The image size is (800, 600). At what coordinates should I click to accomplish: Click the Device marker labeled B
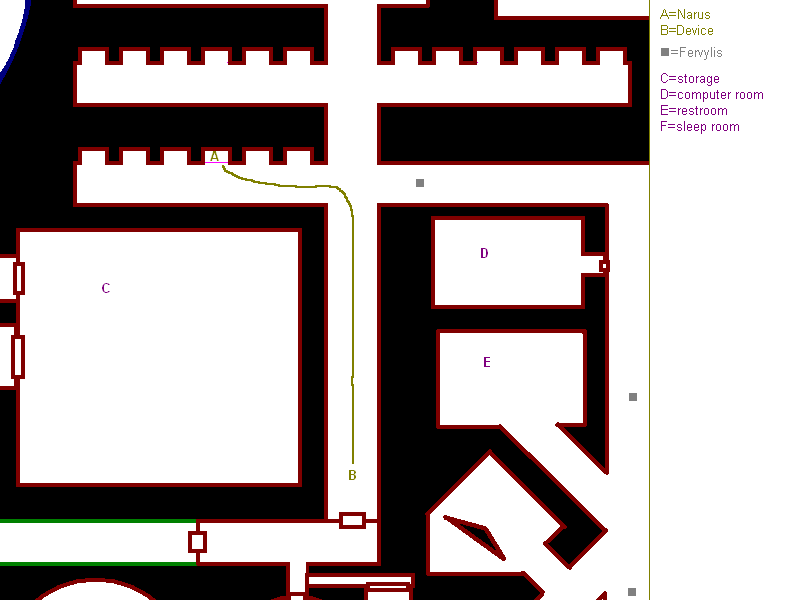pyautogui.click(x=352, y=475)
